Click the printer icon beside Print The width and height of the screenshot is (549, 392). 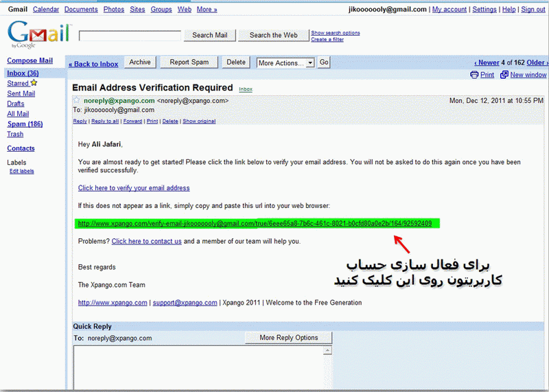[474, 75]
